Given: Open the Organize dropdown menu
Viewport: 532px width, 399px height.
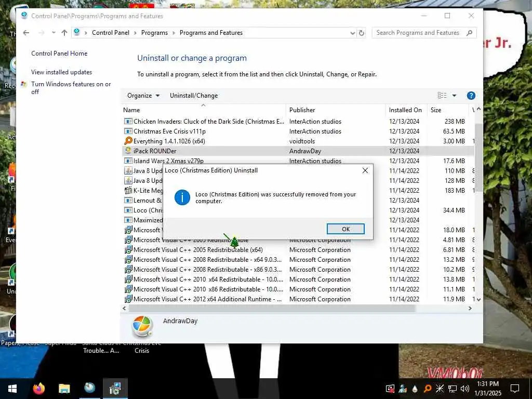Looking at the screenshot, I should tap(143, 96).
